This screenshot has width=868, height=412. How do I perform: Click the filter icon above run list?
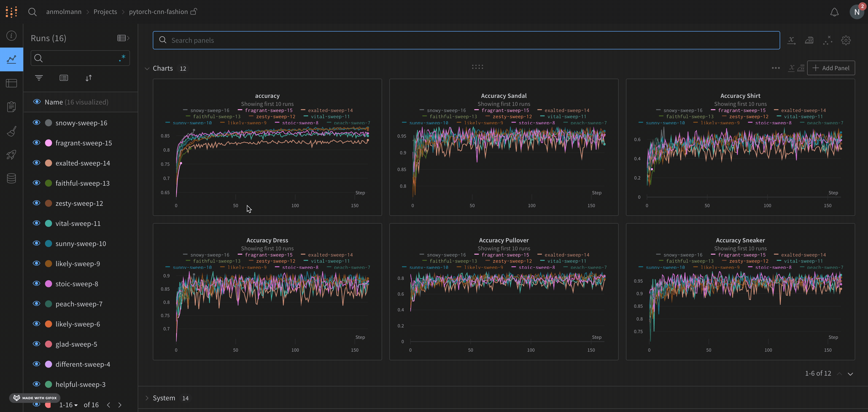39,78
